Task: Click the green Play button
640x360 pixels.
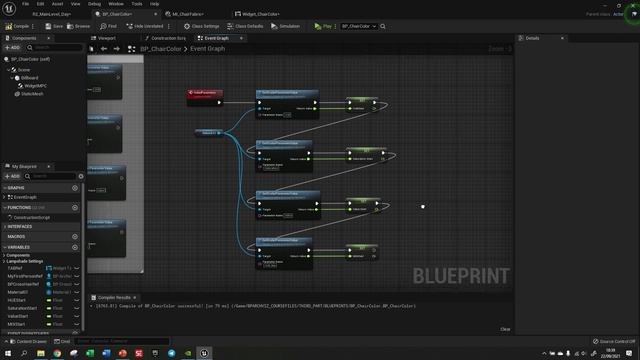Action: [x=323, y=26]
